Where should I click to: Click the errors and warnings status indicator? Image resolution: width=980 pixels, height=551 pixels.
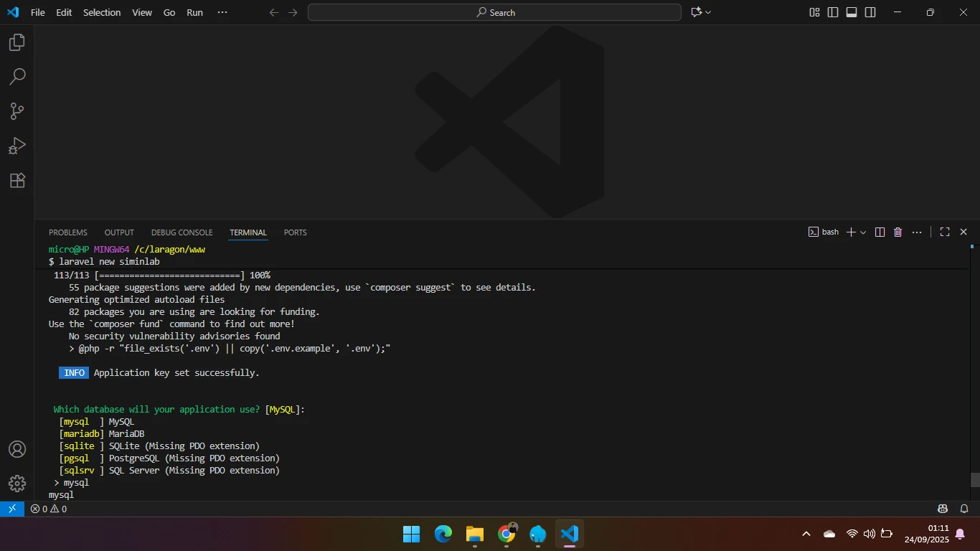(x=49, y=509)
